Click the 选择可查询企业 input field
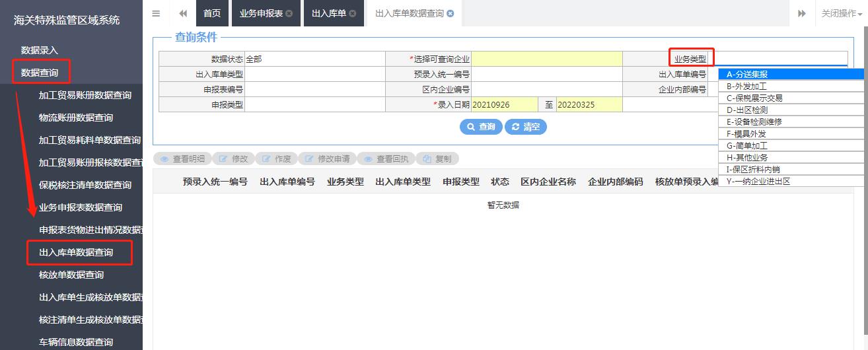 tap(546, 59)
